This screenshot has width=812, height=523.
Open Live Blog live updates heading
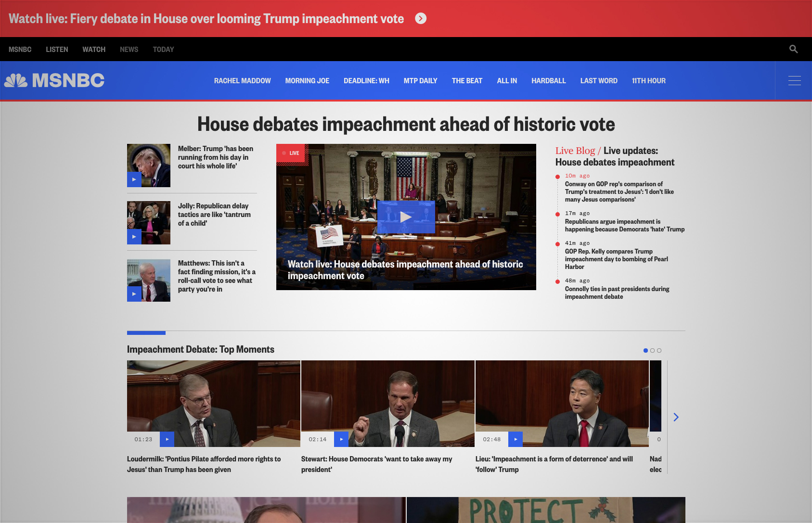tap(615, 156)
